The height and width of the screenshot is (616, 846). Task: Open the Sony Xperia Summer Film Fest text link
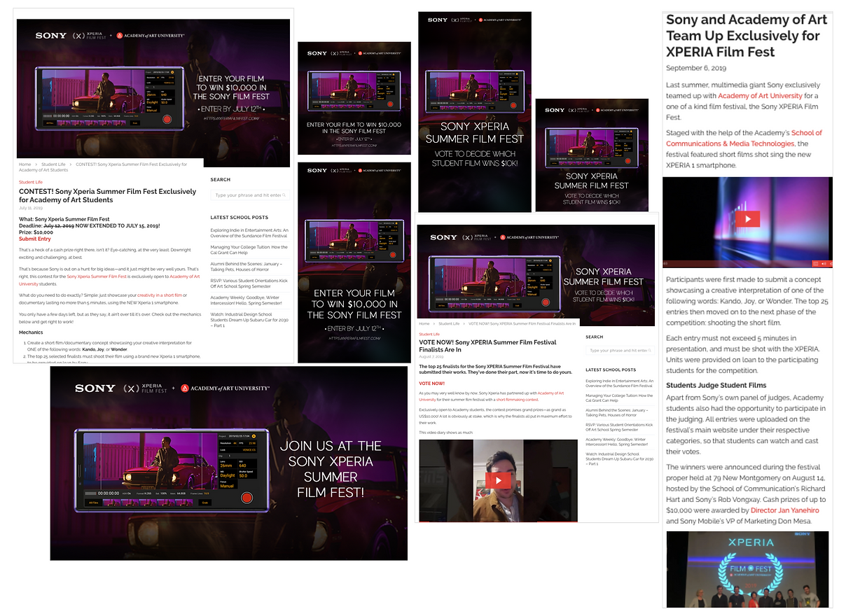click(97, 276)
